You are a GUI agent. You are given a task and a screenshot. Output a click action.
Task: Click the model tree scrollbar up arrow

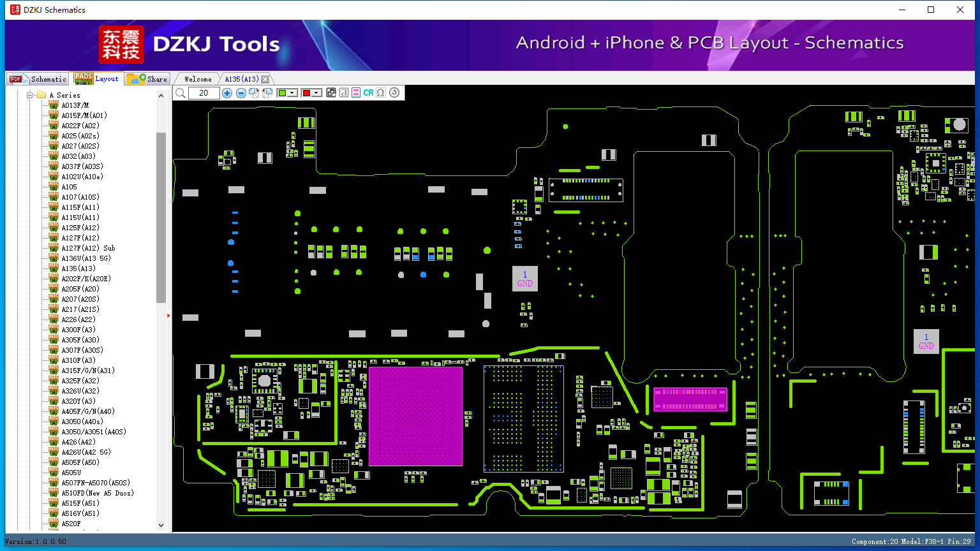coord(161,95)
